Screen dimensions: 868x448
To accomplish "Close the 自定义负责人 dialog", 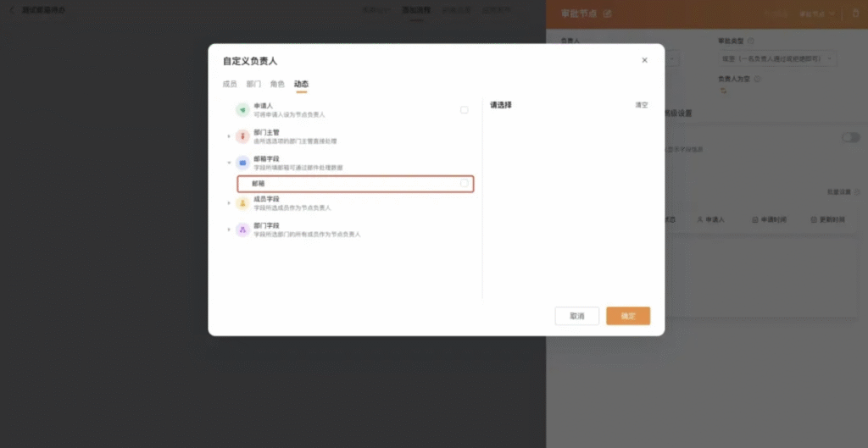I will (x=644, y=60).
